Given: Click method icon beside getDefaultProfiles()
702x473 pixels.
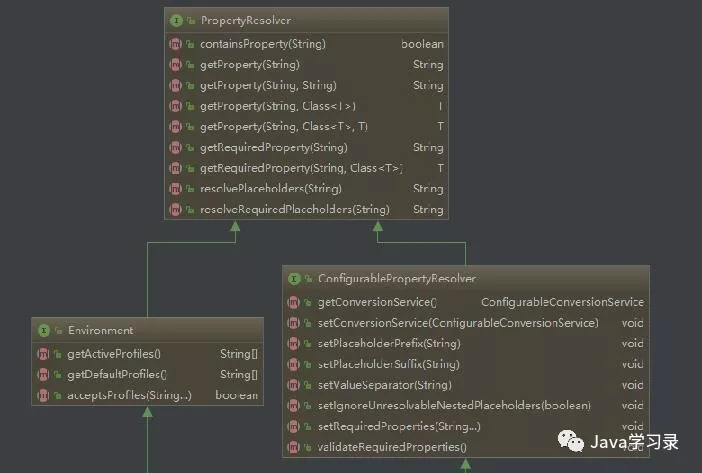Looking at the screenshot, I should 43,375.
